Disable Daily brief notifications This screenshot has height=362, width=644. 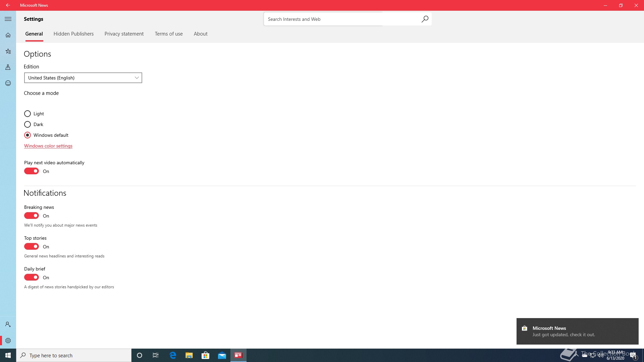click(32, 278)
